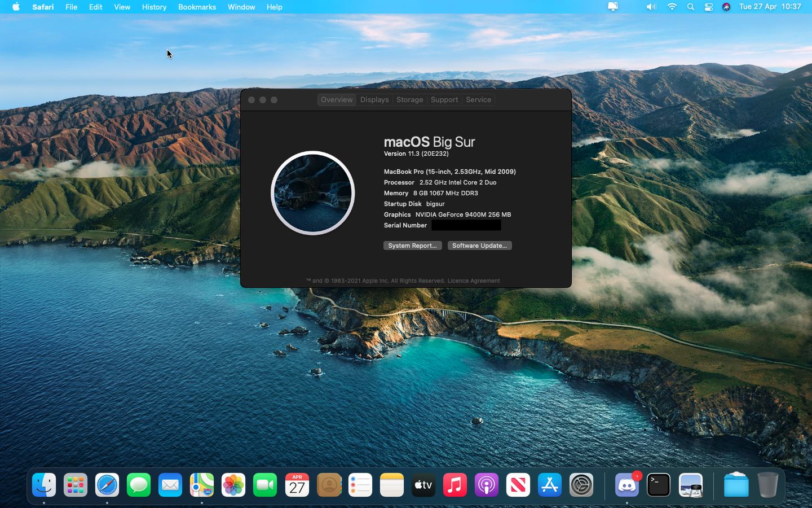812x508 pixels.
Task: Activate Siri from menu bar
Action: click(x=726, y=7)
